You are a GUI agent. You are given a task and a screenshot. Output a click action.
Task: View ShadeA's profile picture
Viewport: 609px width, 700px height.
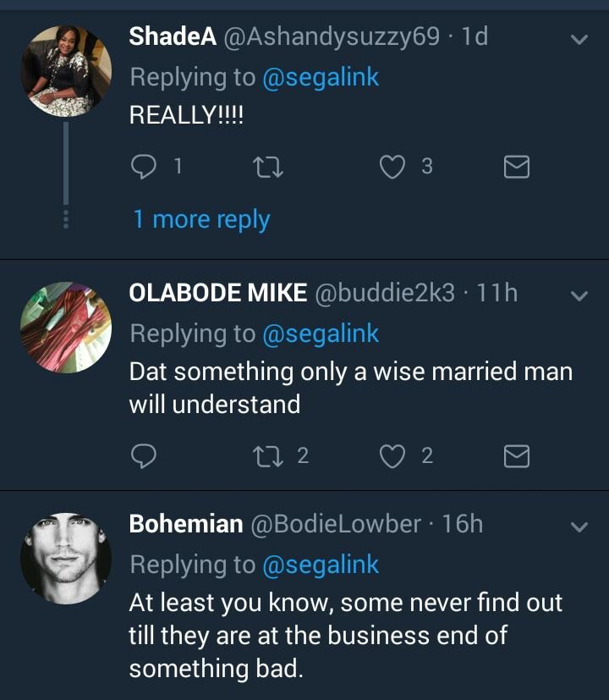[65, 71]
